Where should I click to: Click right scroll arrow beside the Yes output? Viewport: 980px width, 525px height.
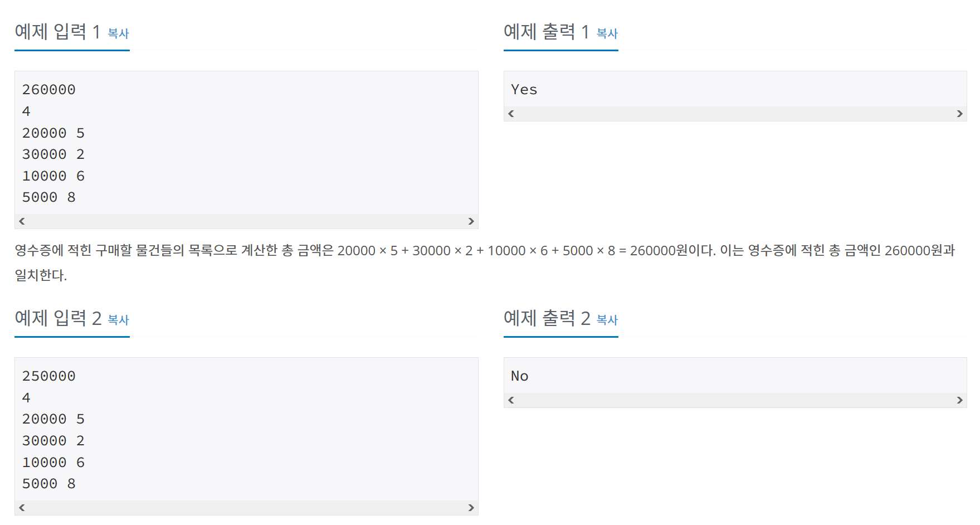[x=961, y=113]
